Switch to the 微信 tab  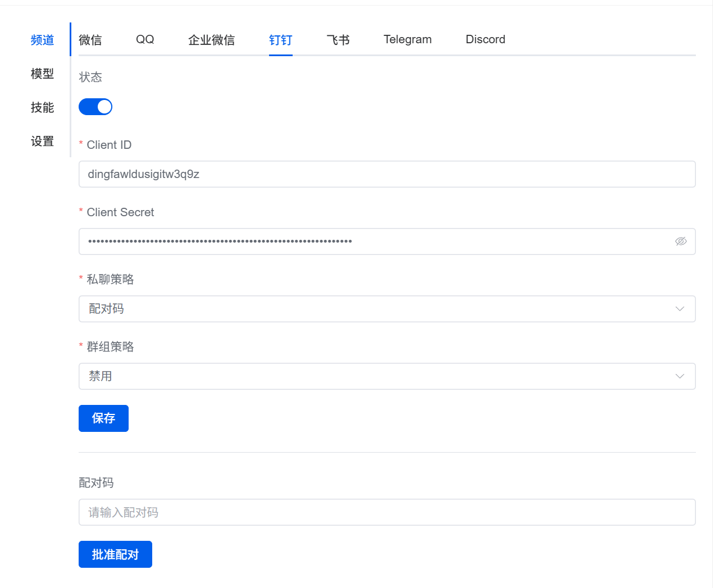90,40
